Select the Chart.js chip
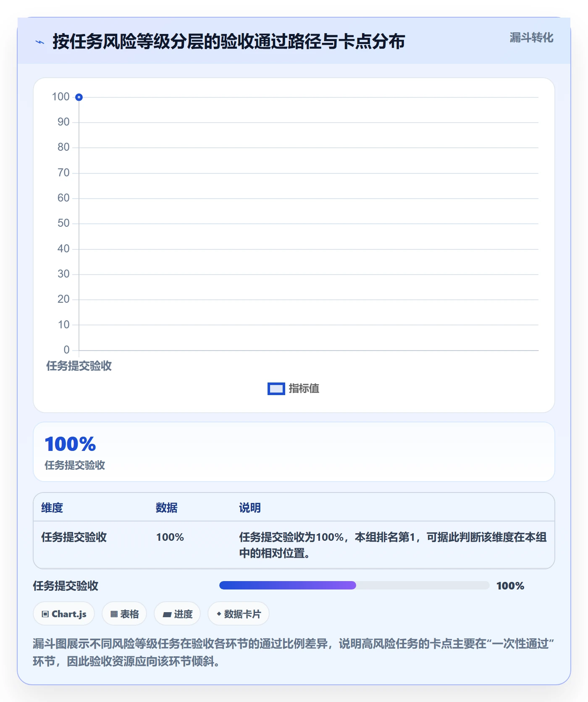This screenshot has height=702, width=588. click(x=64, y=614)
